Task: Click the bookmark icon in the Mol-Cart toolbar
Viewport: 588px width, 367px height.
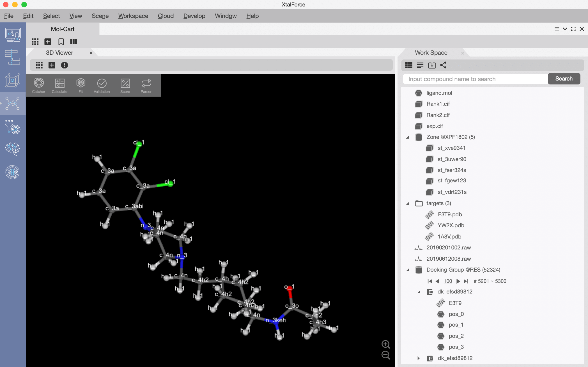Action: 61,42
